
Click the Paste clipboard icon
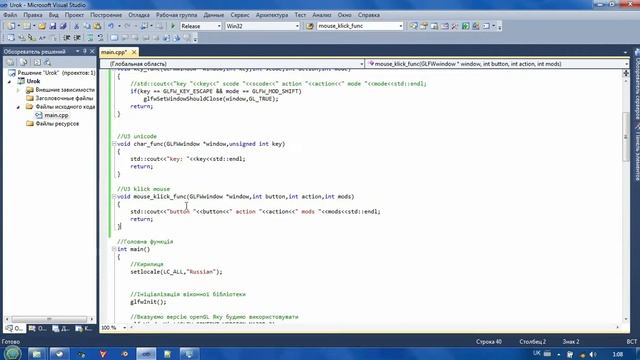coord(98,26)
